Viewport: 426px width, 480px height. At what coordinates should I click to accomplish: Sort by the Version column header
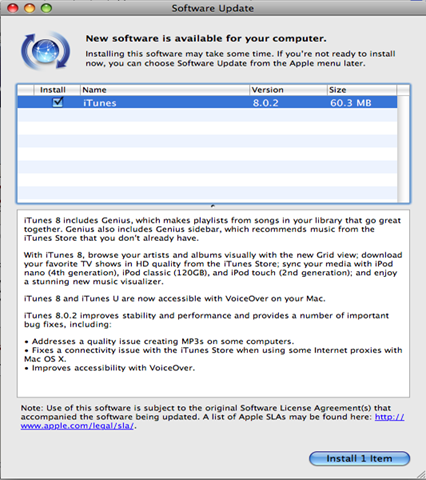(288, 90)
